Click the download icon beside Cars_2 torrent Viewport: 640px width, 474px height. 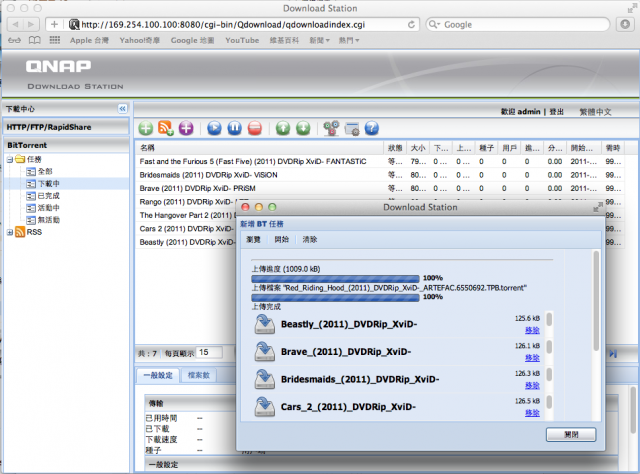click(x=265, y=407)
